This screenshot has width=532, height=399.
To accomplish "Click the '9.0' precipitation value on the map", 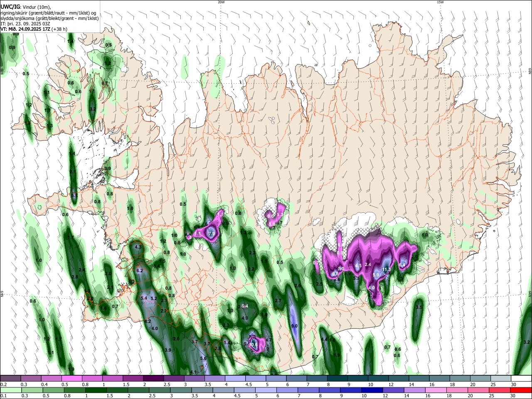I will (x=294, y=326).
